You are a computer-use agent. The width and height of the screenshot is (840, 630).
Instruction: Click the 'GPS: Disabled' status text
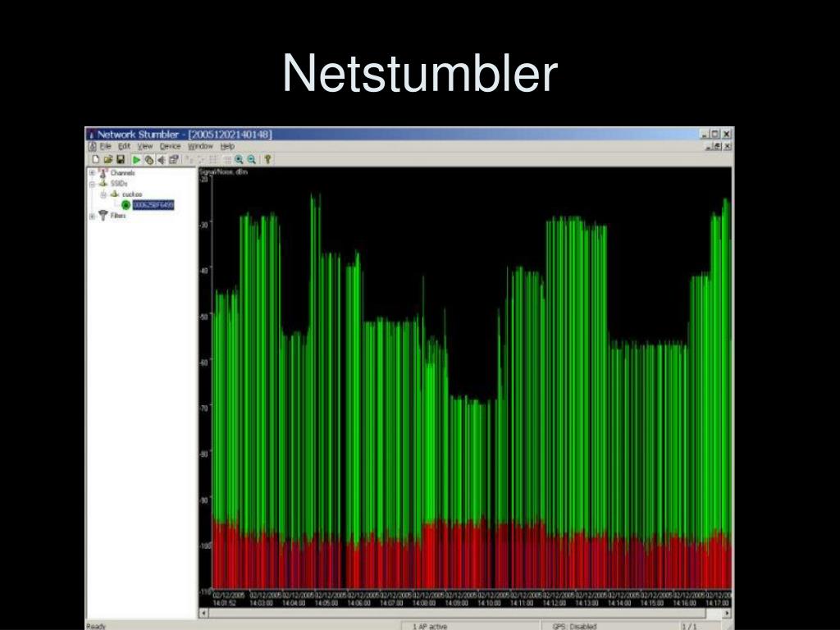click(x=574, y=626)
